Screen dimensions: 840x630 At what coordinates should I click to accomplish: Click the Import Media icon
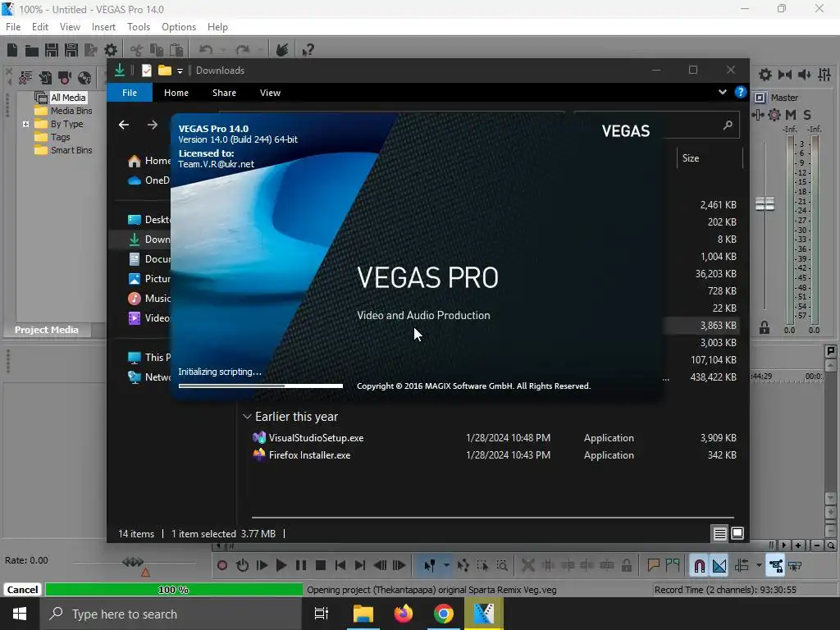coord(45,78)
